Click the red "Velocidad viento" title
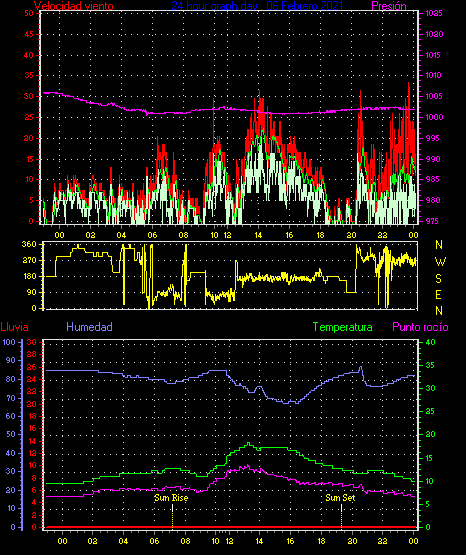Screen dimensions: 466x555 click(x=74, y=6)
